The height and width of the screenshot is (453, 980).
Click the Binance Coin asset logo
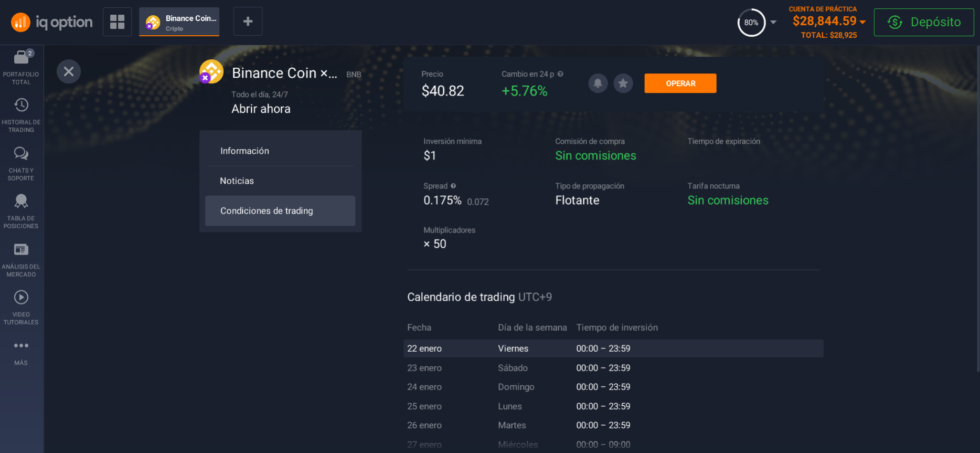[x=211, y=72]
